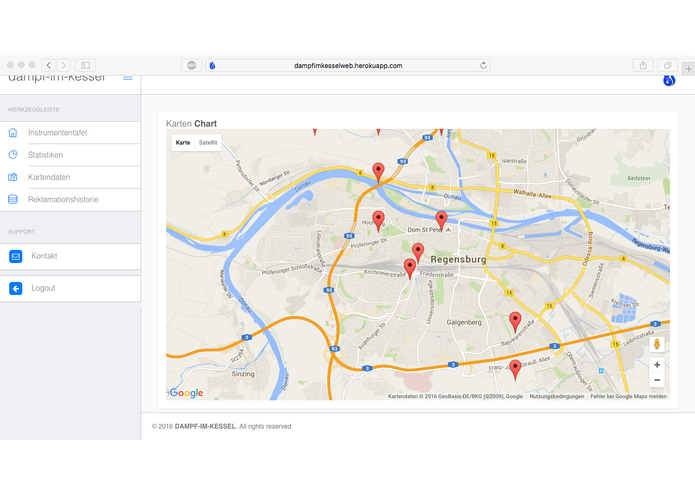Click the house icon next to Instrumententafel
Image resolution: width=695 pixels, height=494 pixels.
pyautogui.click(x=13, y=132)
